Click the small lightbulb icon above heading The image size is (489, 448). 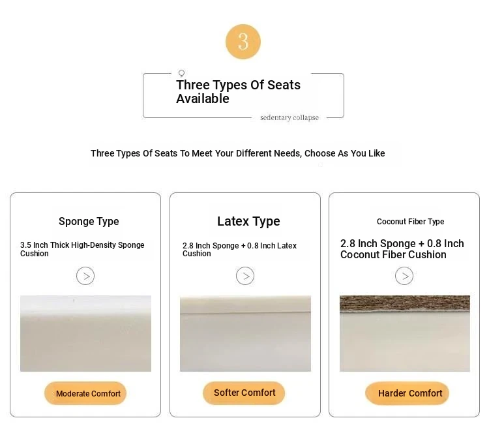[181, 73]
